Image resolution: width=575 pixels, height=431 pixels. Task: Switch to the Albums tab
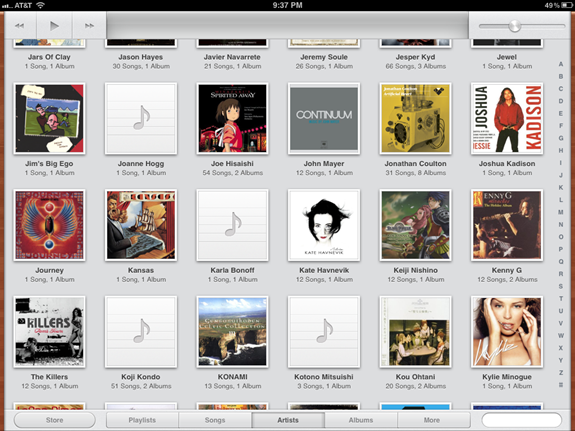361,420
